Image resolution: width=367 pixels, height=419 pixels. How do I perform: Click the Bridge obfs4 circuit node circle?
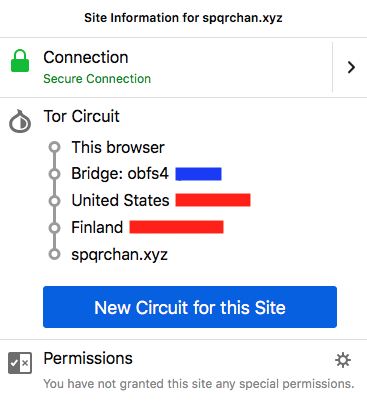[x=54, y=174]
